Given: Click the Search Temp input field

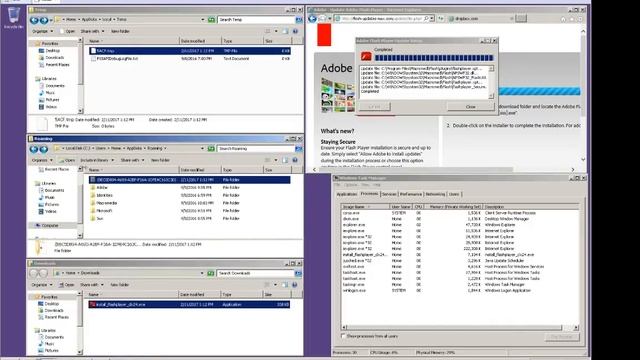Looking at the screenshot, I should pos(256,20).
